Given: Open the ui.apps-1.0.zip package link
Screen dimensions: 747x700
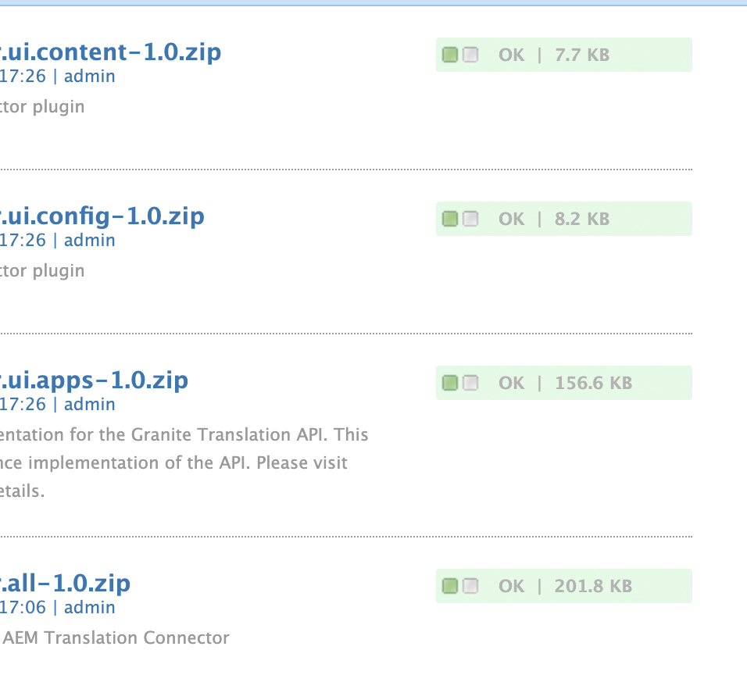Looking at the screenshot, I should (94, 380).
